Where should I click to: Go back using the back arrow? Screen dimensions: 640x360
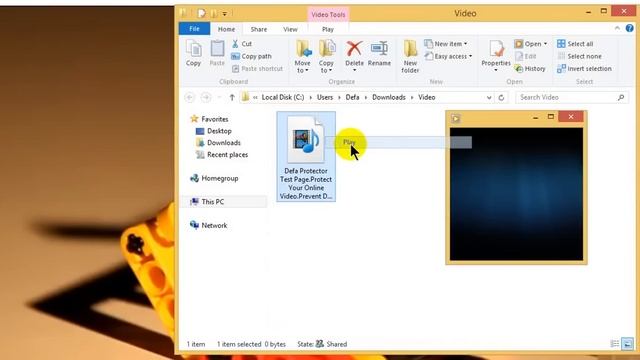(189, 97)
